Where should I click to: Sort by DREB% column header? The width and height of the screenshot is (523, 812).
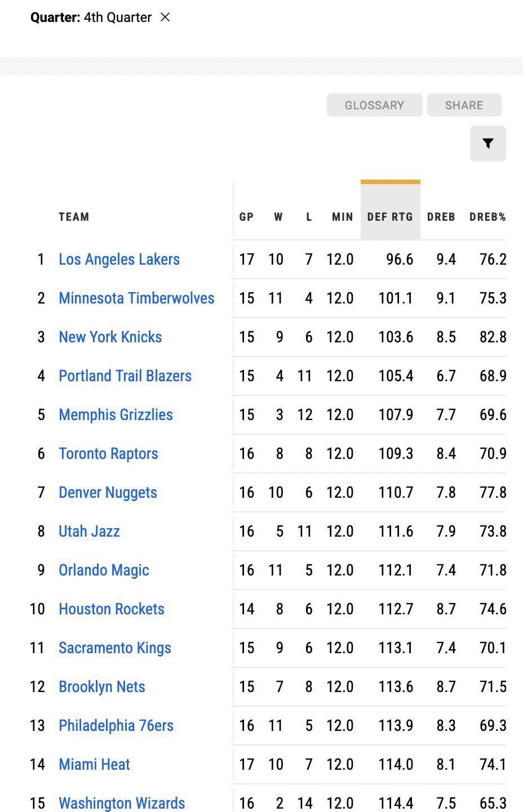point(487,217)
